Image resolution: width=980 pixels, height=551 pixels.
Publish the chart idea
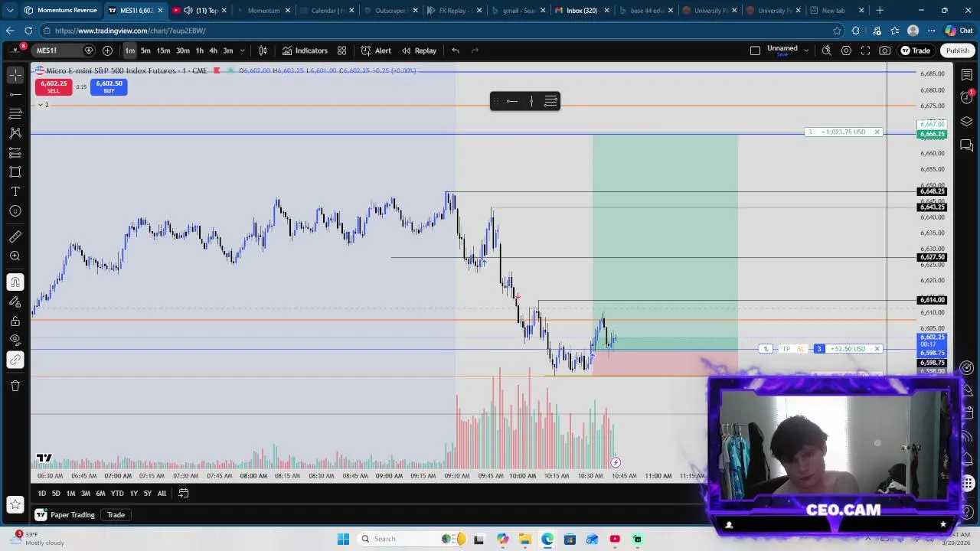pyautogui.click(x=957, y=51)
